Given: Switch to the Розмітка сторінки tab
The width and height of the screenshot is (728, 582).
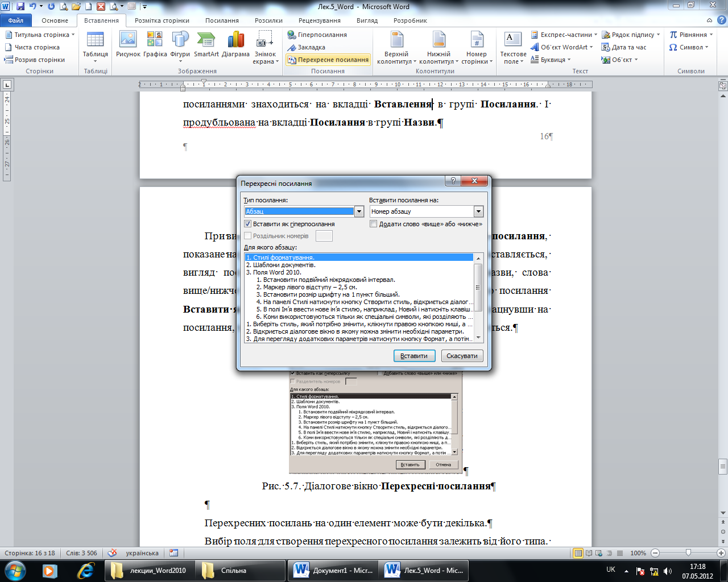Looking at the screenshot, I should pyautogui.click(x=162, y=20).
